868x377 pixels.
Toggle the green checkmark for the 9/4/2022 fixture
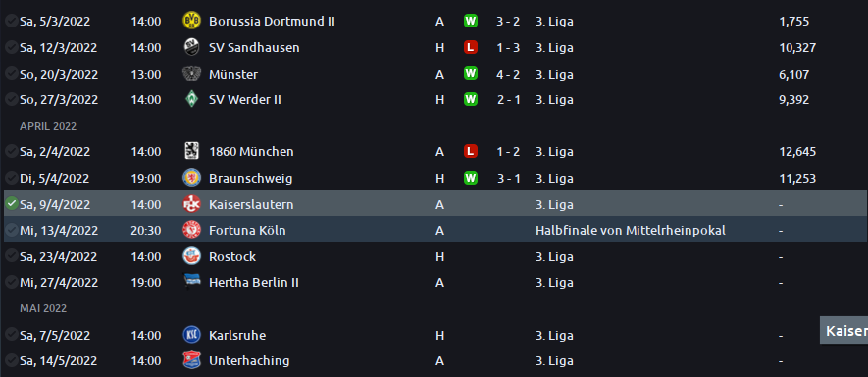11,204
